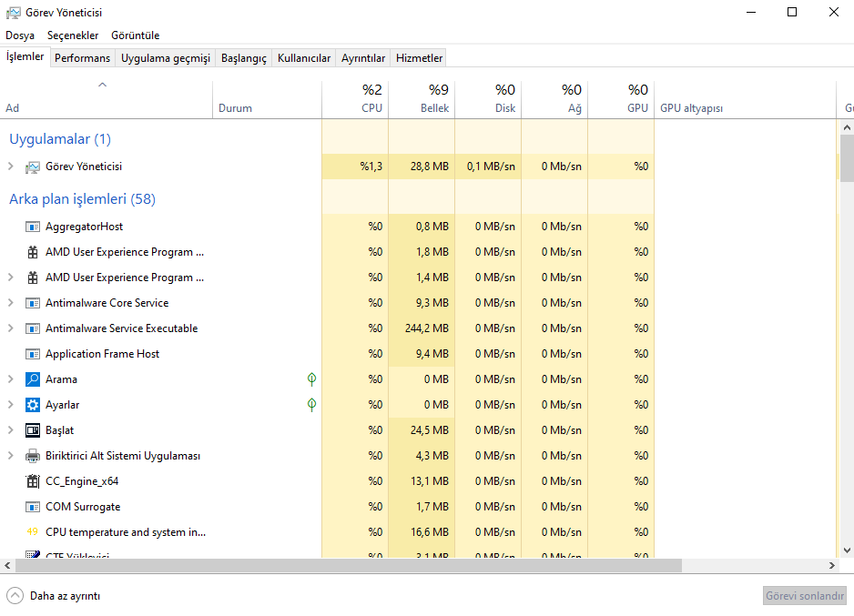Viewport: 854px width, 616px height.
Task: Switch to the Başlangıç tab
Action: point(244,58)
